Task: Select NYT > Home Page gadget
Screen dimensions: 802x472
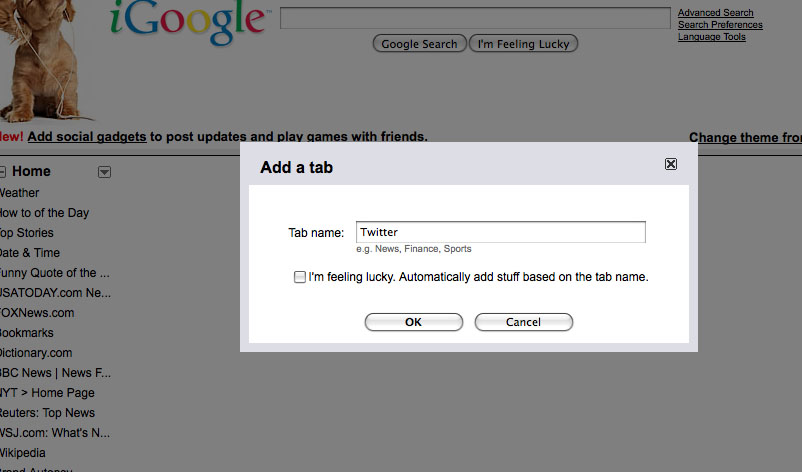Action: click(47, 393)
